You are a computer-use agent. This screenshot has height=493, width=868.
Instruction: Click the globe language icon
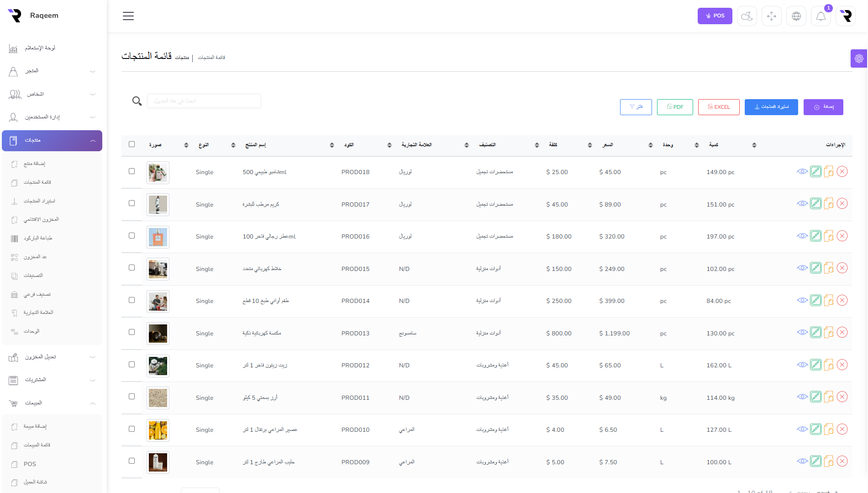click(x=796, y=16)
